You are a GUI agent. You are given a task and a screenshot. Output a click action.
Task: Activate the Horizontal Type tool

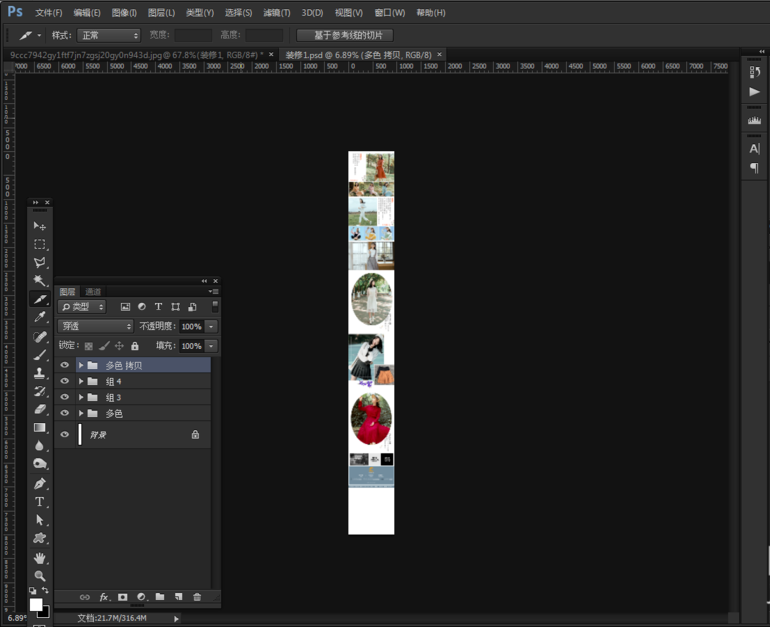click(40, 502)
